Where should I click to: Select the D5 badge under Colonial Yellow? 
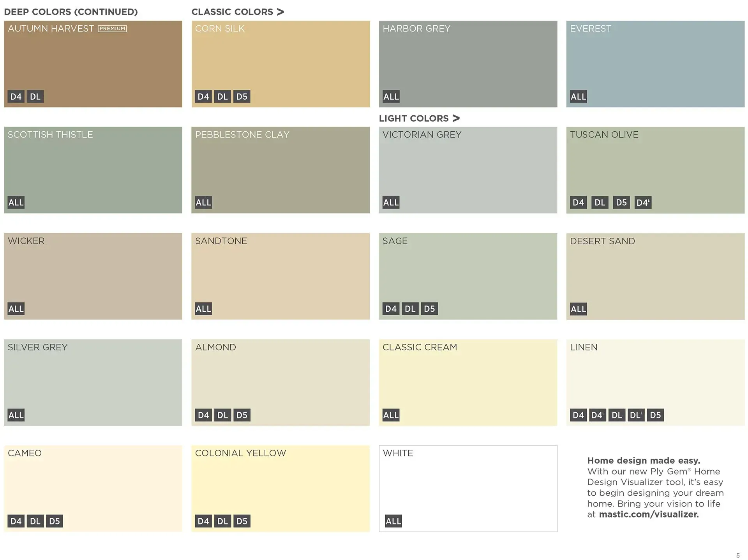242,521
